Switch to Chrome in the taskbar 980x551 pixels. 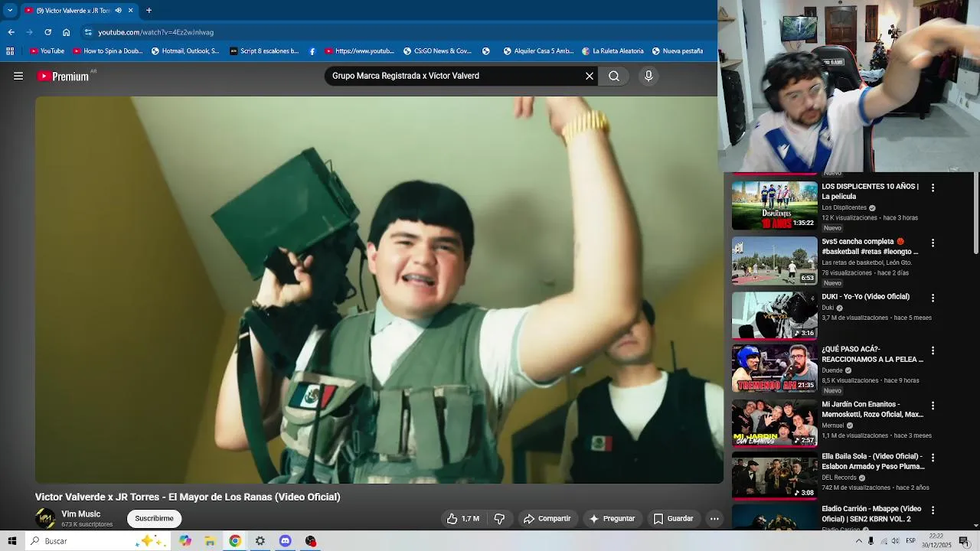coord(235,541)
